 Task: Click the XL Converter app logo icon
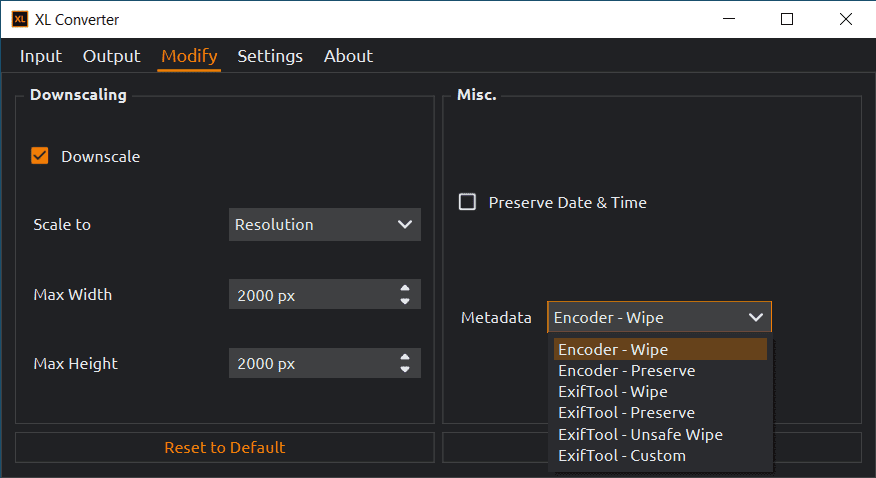pyautogui.click(x=19, y=19)
